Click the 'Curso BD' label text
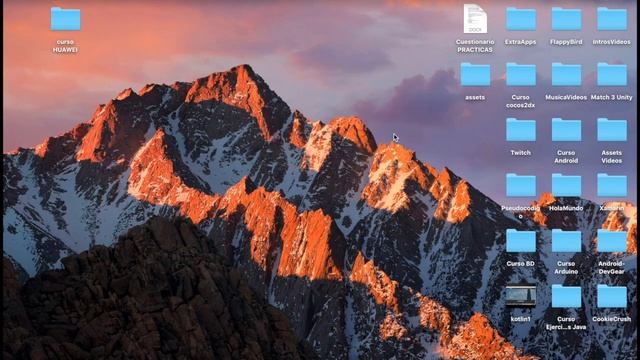This screenshot has height=360, width=640. tap(521, 264)
